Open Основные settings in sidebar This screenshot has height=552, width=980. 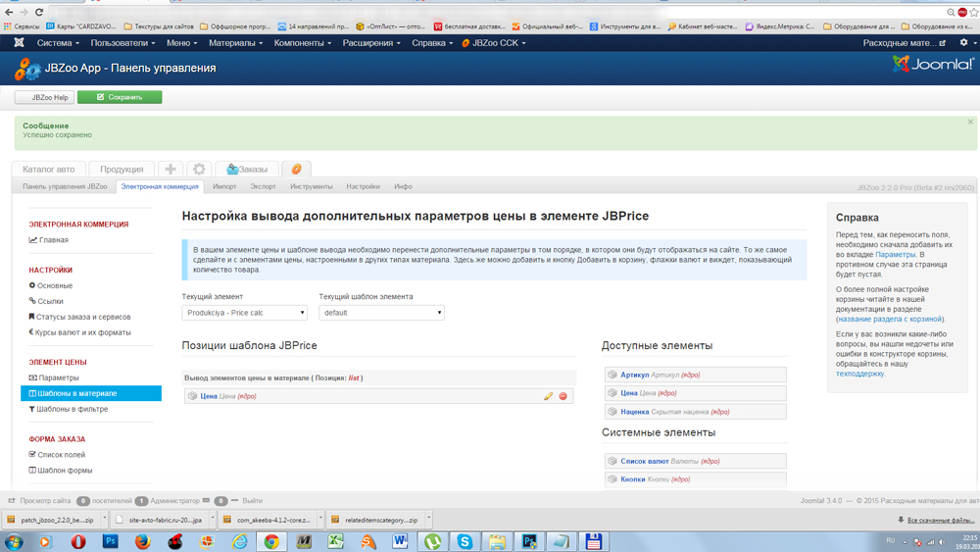click(x=51, y=285)
